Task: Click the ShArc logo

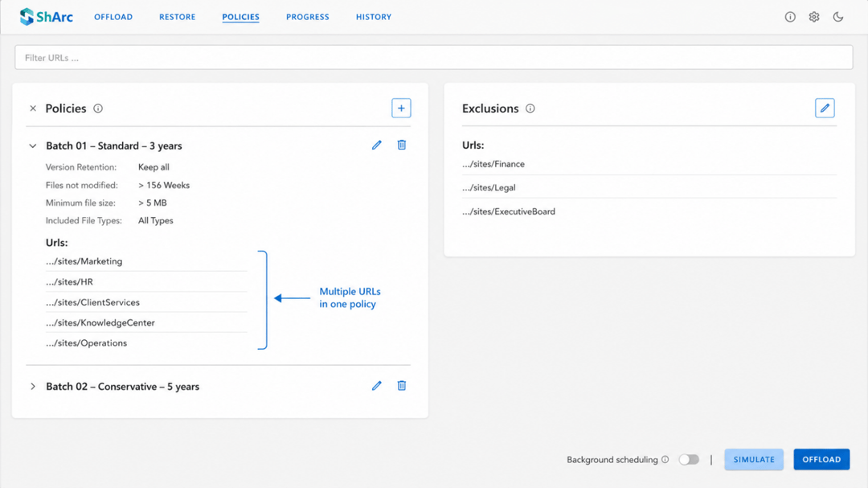Action: (47, 17)
